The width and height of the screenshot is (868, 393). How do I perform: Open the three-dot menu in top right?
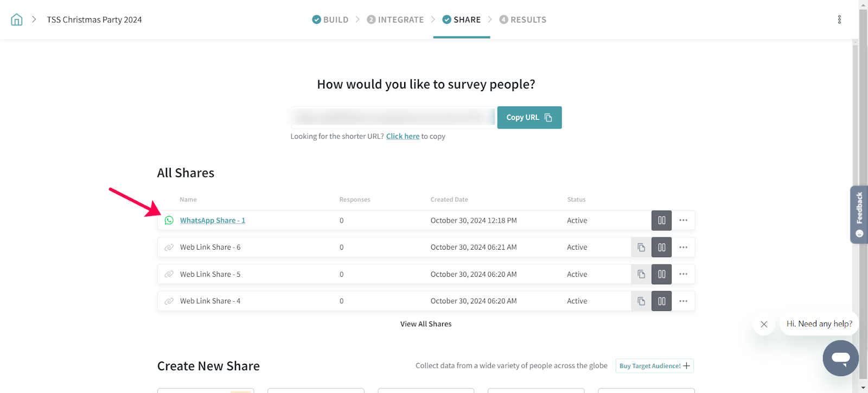(839, 20)
